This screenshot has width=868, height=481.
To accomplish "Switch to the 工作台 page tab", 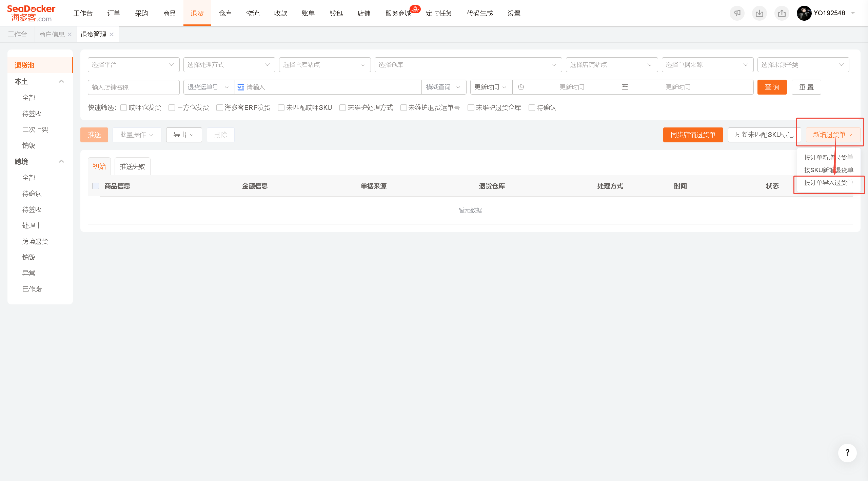I will [x=18, y=34].
